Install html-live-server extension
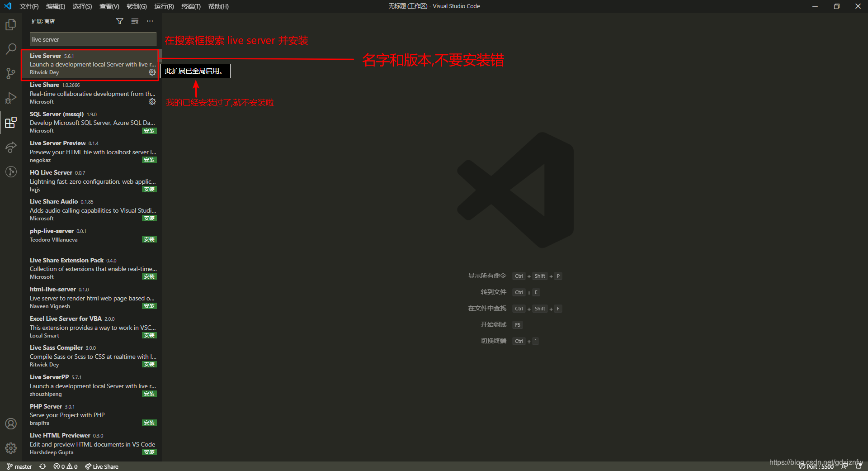868x471 pixels. coord(149,306)
